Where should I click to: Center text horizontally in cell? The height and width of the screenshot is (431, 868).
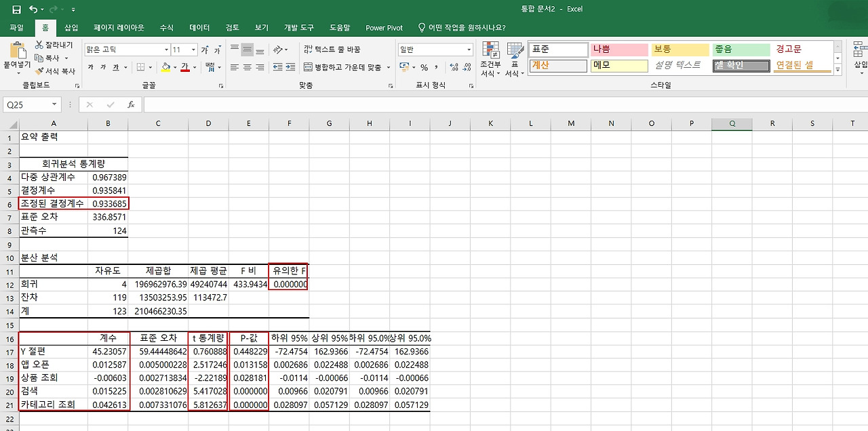point(248,67)
